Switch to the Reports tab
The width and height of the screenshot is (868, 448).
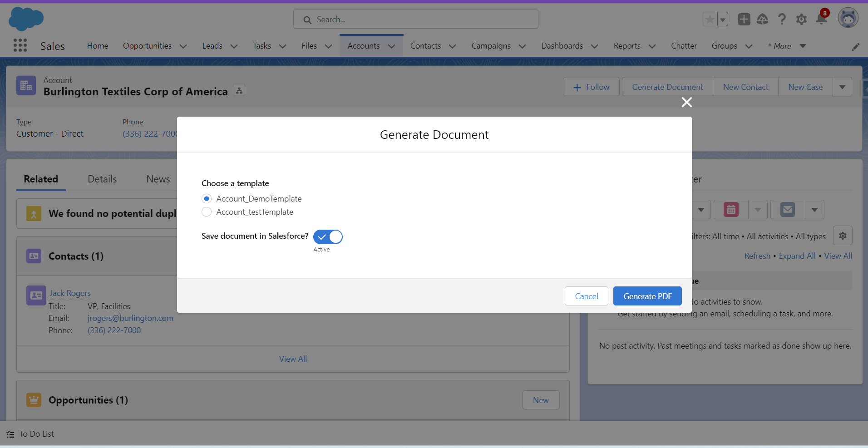pyautogui.click(x=627, y=46)
